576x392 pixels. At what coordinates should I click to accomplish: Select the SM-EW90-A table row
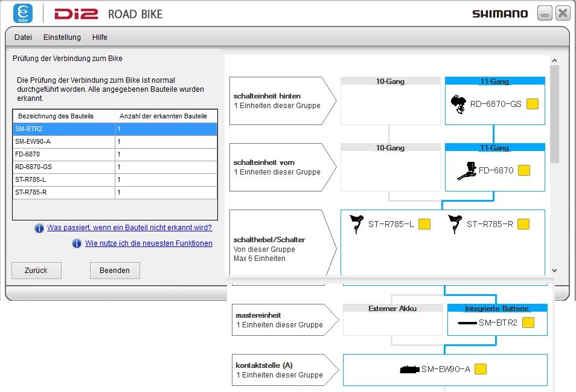(x=115, y=142)
